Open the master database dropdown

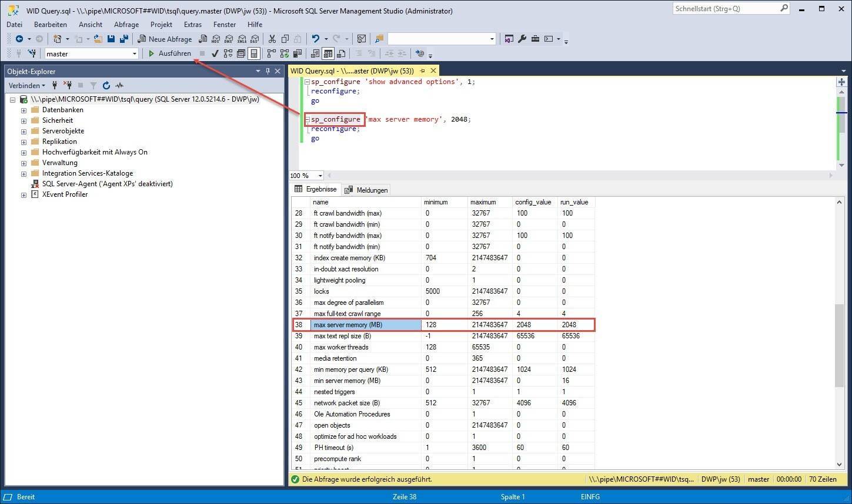coord(134,53)
